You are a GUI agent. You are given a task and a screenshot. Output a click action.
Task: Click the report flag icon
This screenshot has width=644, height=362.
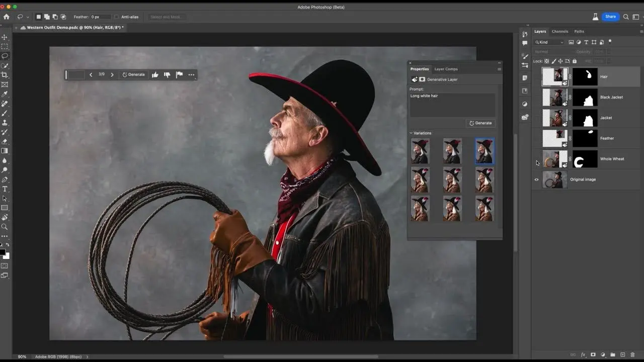click(179, 74)
